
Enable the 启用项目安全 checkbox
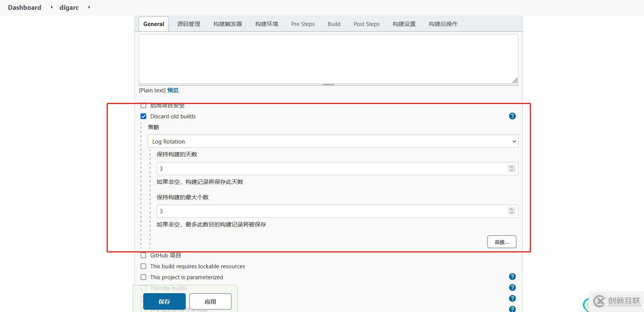coord(143,105)
